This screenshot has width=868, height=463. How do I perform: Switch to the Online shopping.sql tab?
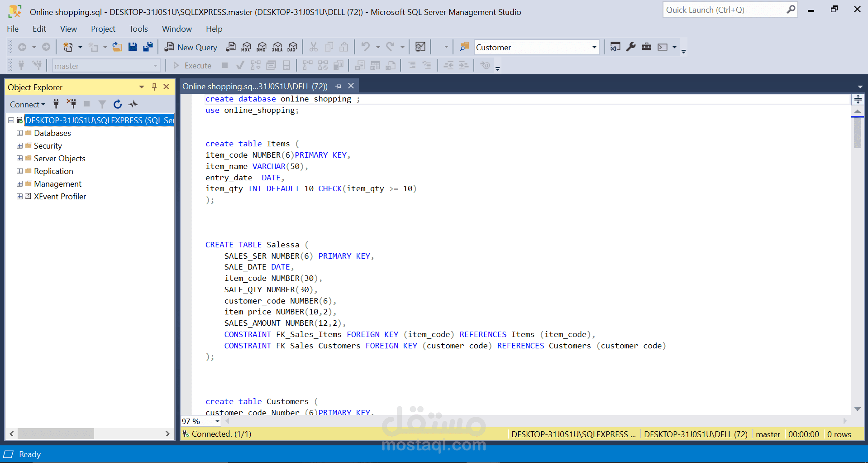click(x=255, y=86)
